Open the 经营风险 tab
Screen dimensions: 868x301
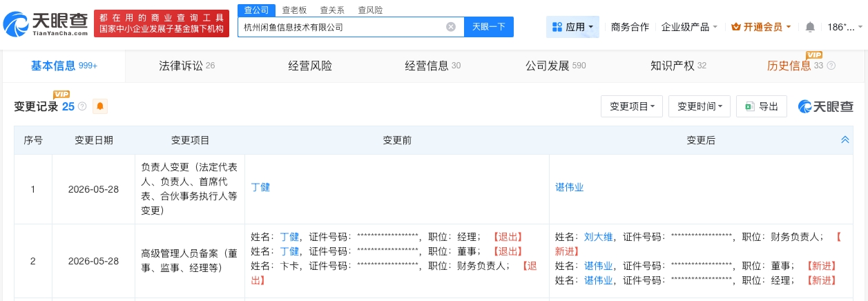tap(310, 66)
